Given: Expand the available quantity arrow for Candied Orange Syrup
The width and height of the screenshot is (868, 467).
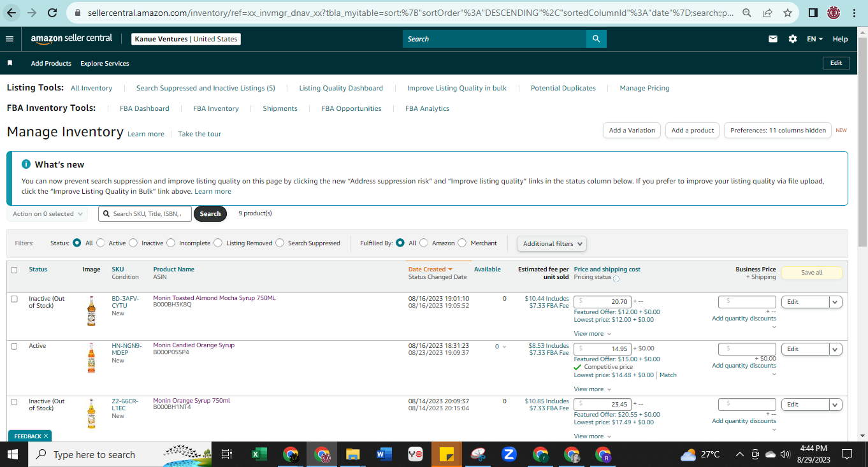Looking at the screenshot, I should pyautogui.click(x=505, y=347).
